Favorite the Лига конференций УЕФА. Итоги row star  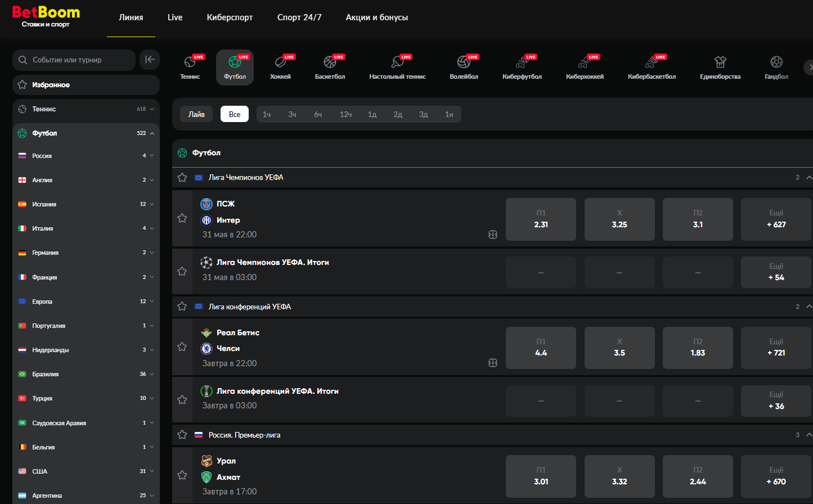pos(182,399)
